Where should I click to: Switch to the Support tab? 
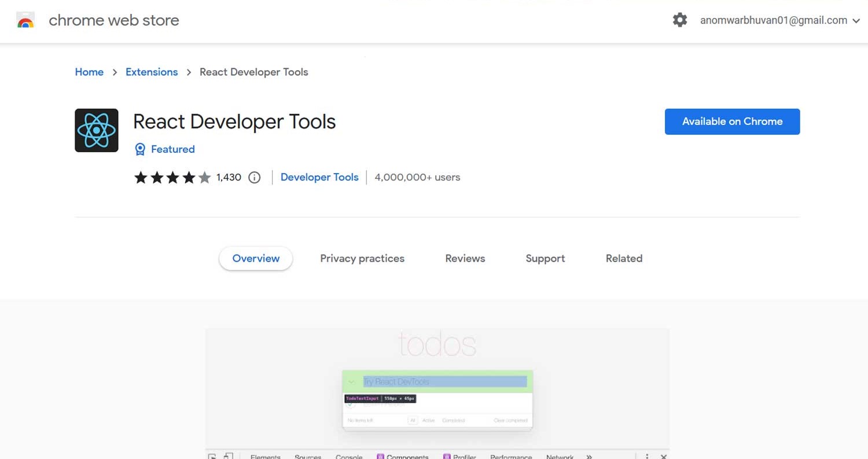(x=545, y=259)
